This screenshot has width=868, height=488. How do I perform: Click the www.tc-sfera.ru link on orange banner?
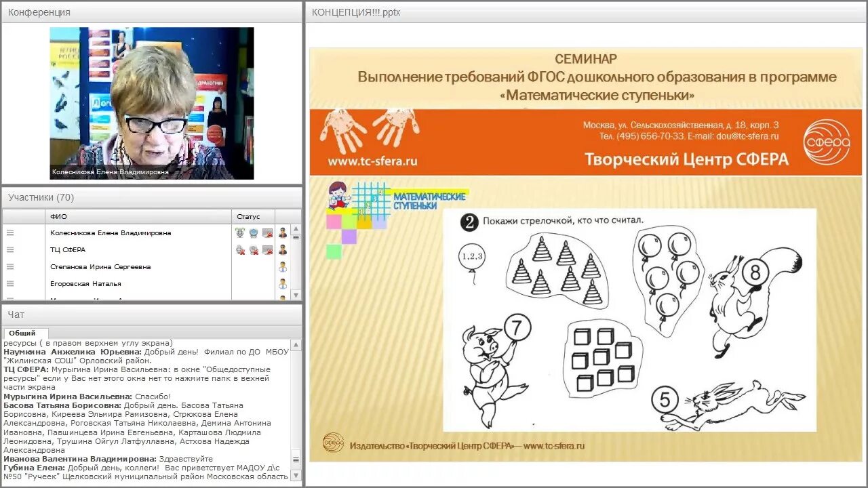372,161
